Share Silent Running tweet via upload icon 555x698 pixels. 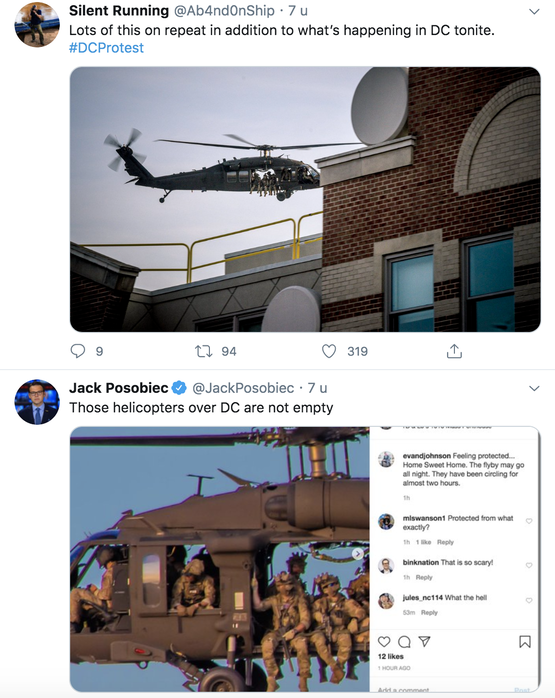coord(454,351)
